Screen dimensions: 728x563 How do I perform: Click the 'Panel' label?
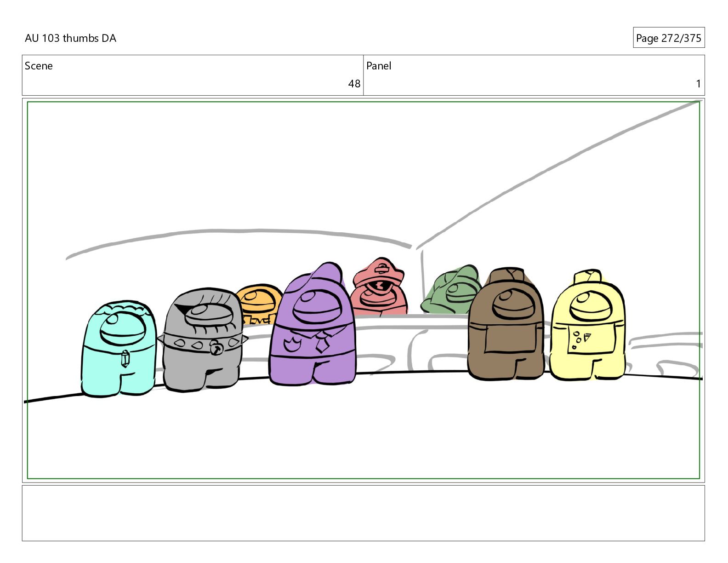(379, 66)
